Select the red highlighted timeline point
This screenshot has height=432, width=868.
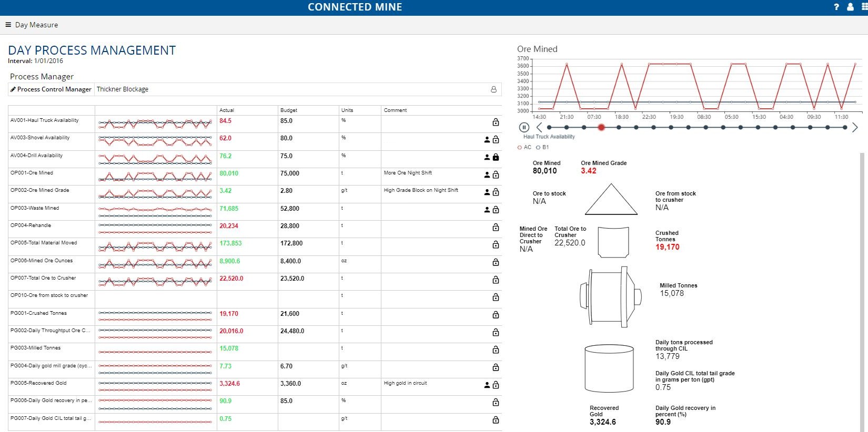click(x=601, y=127)
